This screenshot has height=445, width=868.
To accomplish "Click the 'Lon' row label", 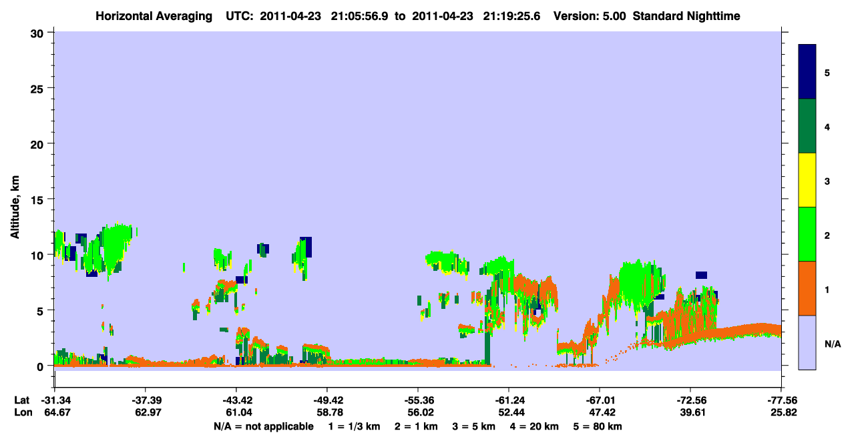I will (23, 413).
